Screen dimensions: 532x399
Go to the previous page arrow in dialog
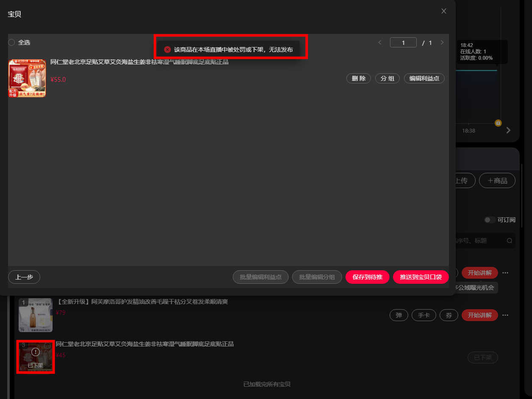point(380,42)
